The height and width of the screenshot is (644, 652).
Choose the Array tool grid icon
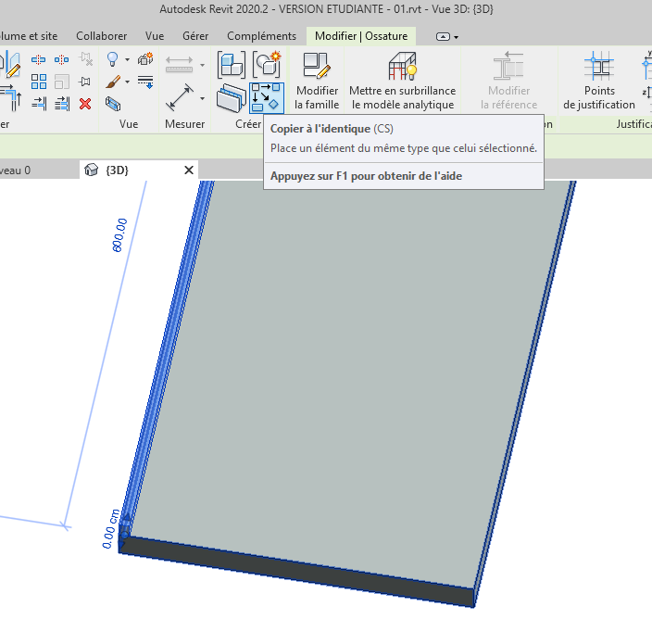pos(39,82)
